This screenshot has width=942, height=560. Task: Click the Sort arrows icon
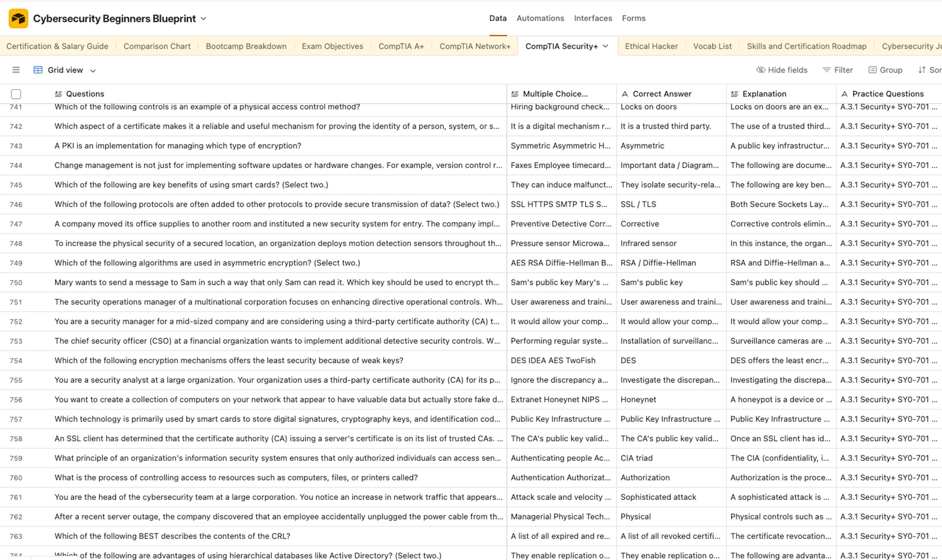click(x=922, y=70)
